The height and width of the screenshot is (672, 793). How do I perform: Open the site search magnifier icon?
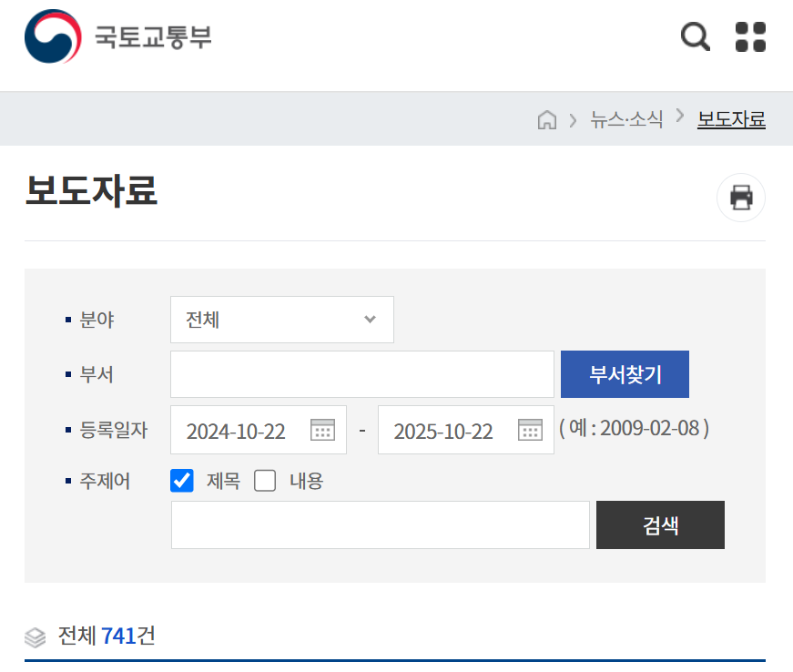695,36
